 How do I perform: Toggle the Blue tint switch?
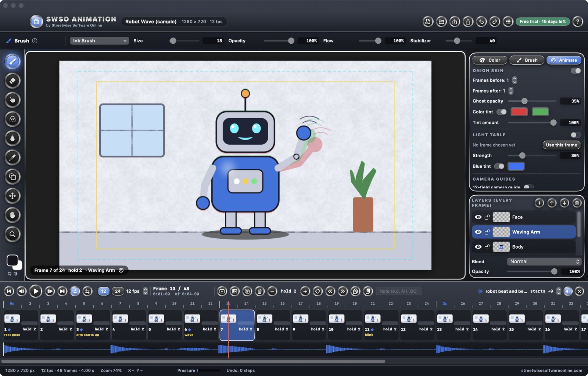[499, 166]
